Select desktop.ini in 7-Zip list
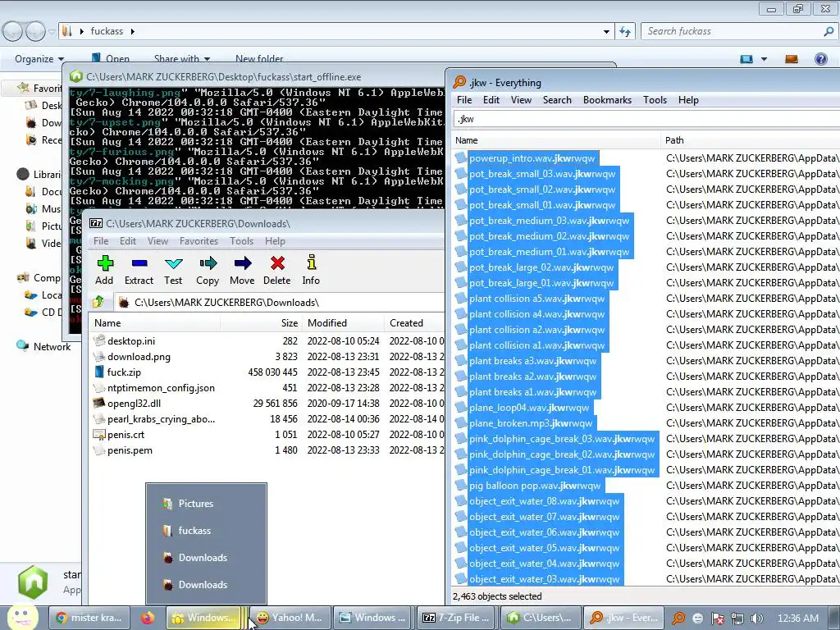 point(131,341)
